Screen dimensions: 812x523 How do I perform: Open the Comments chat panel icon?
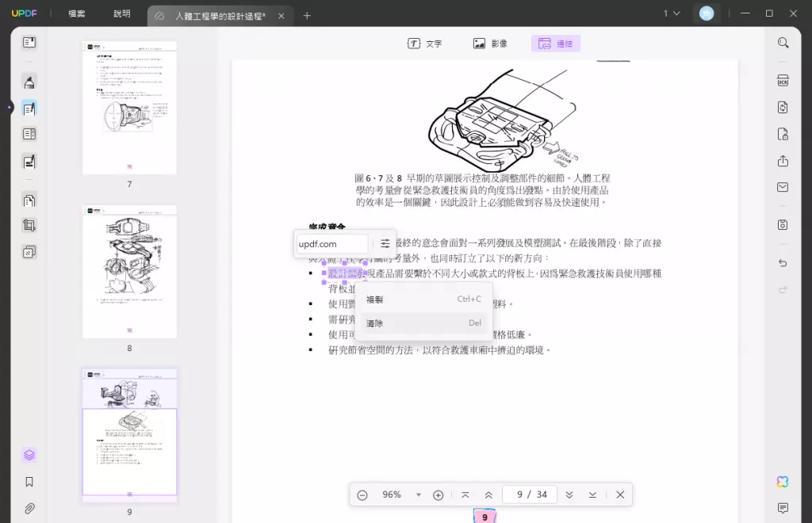tap(783, 508)
